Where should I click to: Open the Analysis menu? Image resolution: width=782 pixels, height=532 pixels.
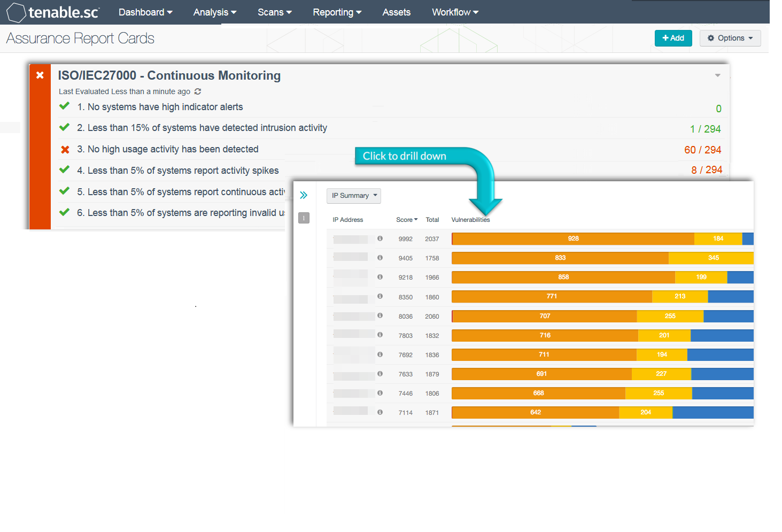coord(215,12)
